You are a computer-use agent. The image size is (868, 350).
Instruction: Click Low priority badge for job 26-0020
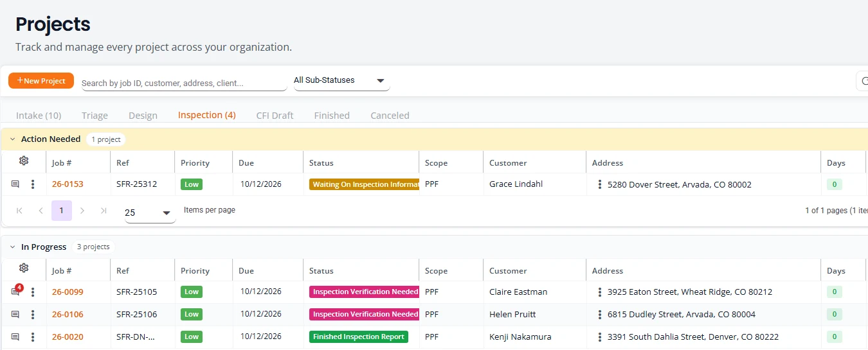(192, 337)
